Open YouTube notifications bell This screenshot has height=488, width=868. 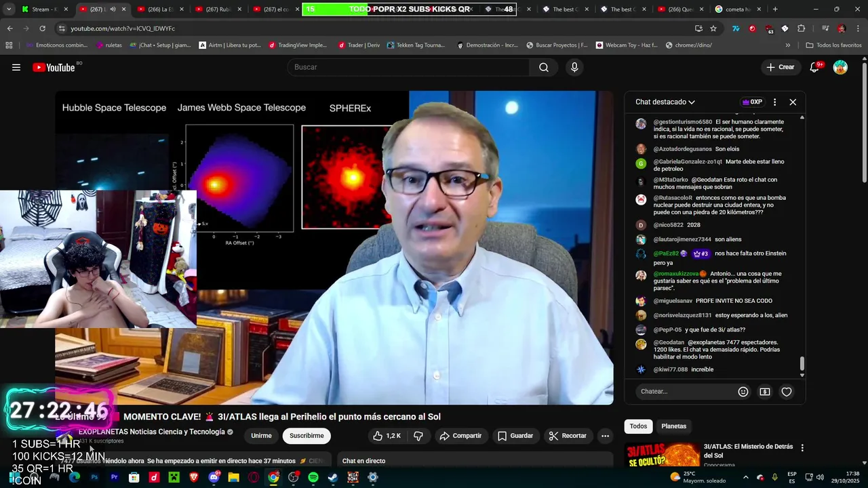click(816, 67)
